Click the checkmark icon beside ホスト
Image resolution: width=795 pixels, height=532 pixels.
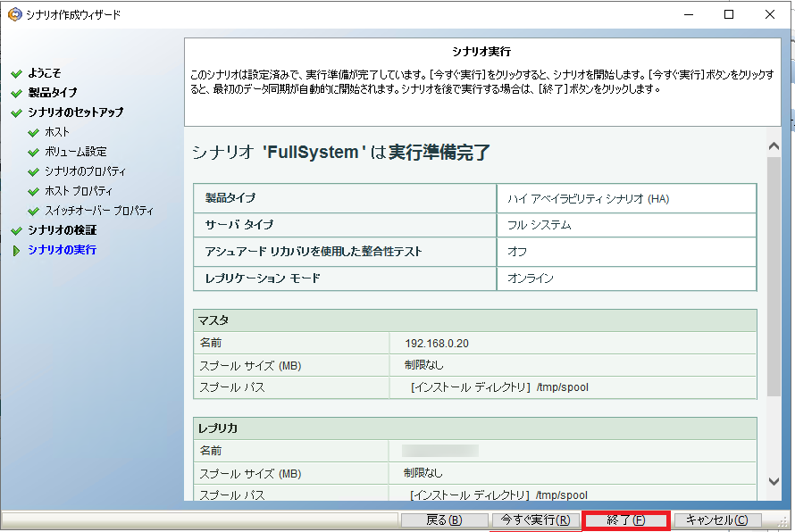pos(34,132)
